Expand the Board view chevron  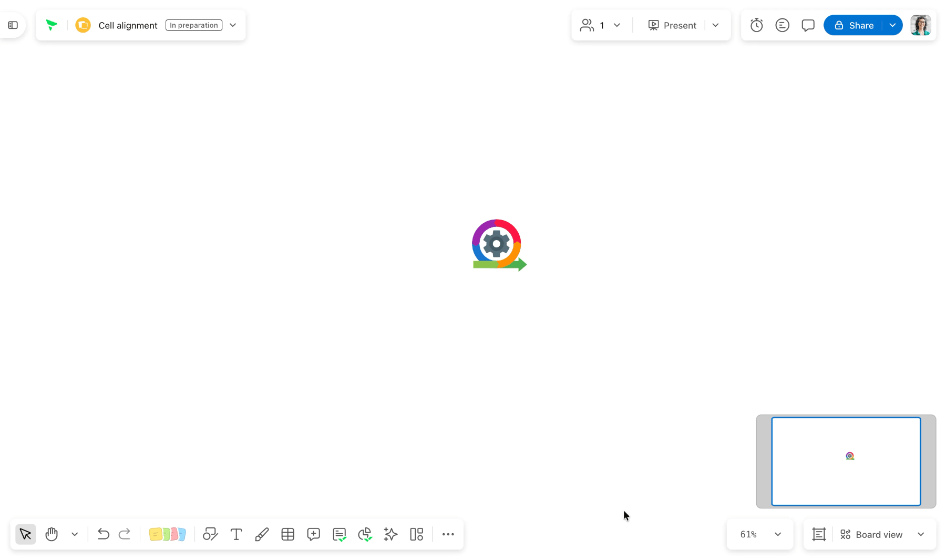[921, 534]
